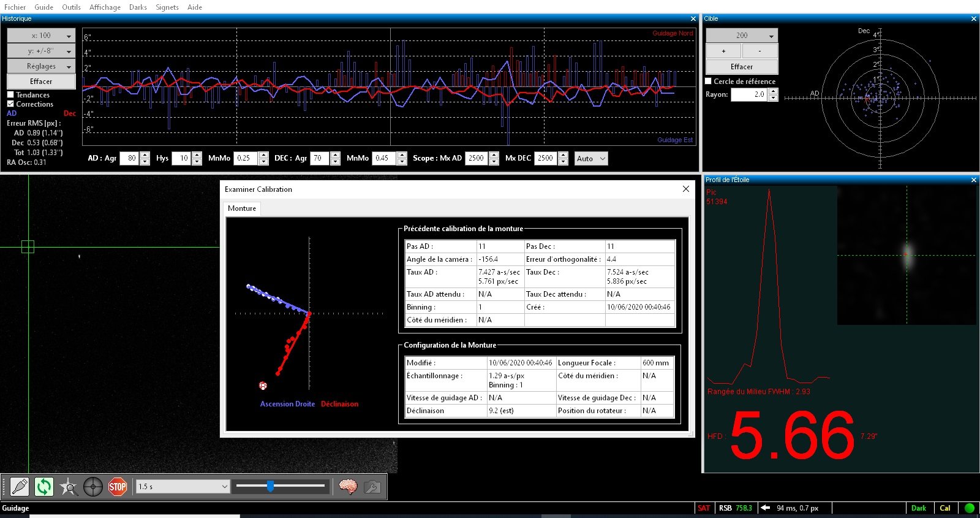Screen dimensions: 980x518
Task: Click the stepper arrows beside Hys field
Action: pyautogui.click(x=197, y=158)
